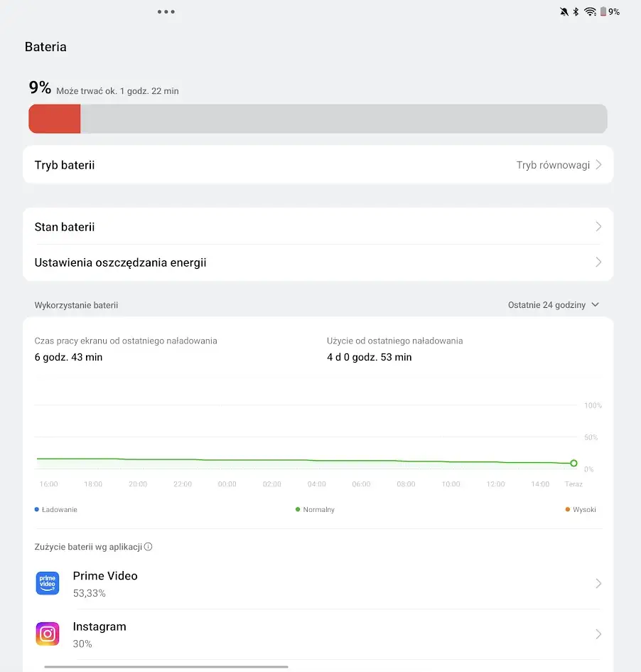The width and height of the screenshot is (641, 672).
Task: Open Prime Video battery usage entry
Action: coord(318,584)
